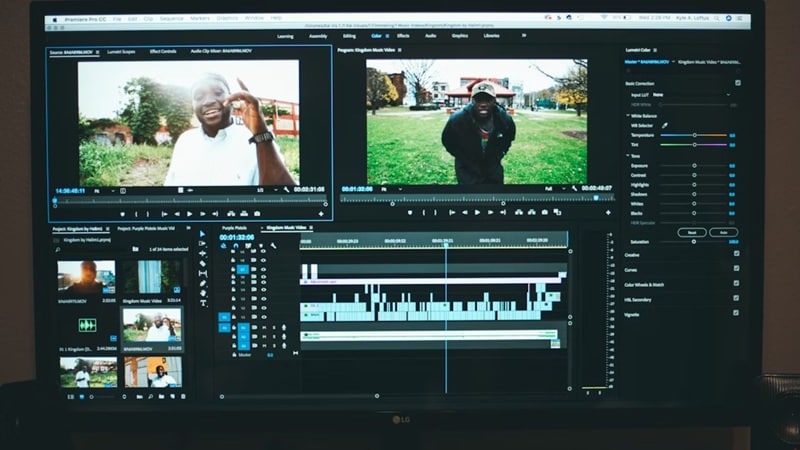Select the Slip tool
This screenshot has width=800, height=450.
click(x=203, y=273)
